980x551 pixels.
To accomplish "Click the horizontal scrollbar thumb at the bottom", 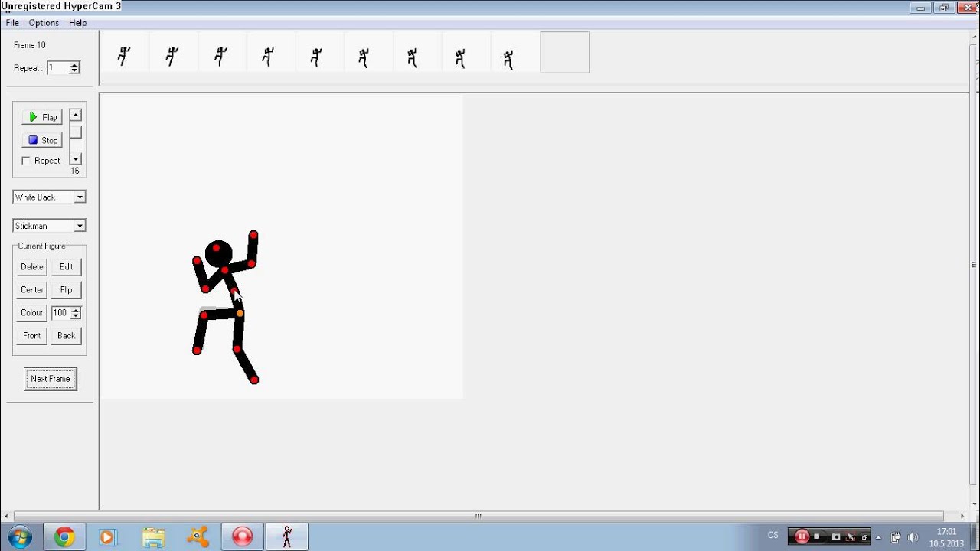I will pos(479,516).
